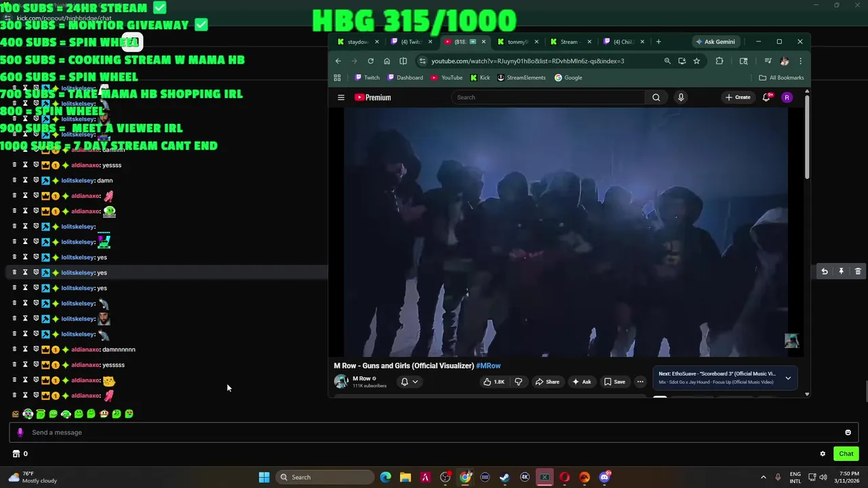This screenshot has height=488, width=868.
Task: Click the Windows taskbar Search box
Action: [325, 477]
